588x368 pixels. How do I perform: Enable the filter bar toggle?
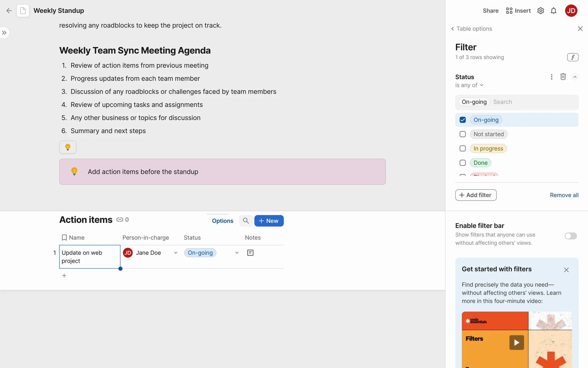point(571,236)
